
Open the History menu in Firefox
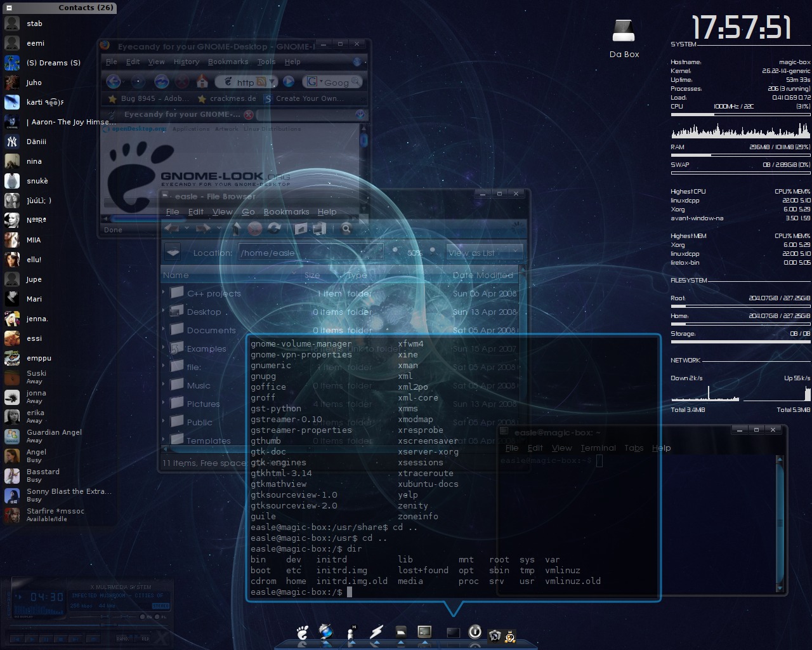click(186, 62)
